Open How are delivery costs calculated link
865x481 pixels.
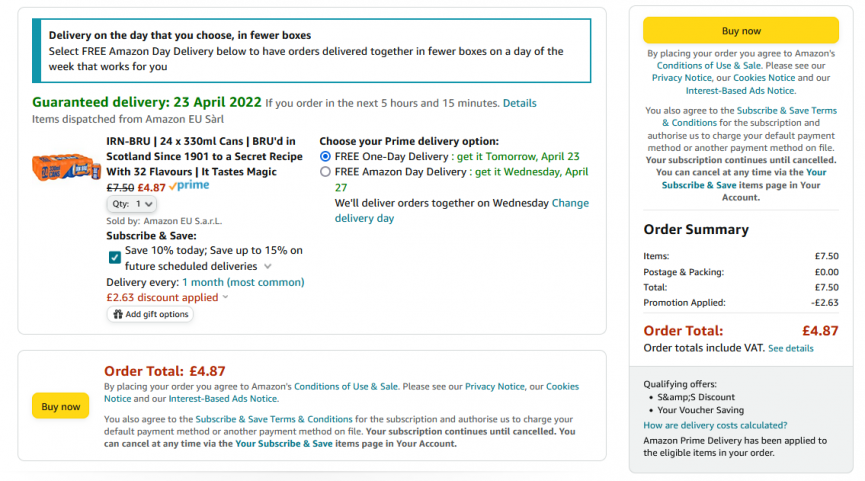[x=715, y=425]
